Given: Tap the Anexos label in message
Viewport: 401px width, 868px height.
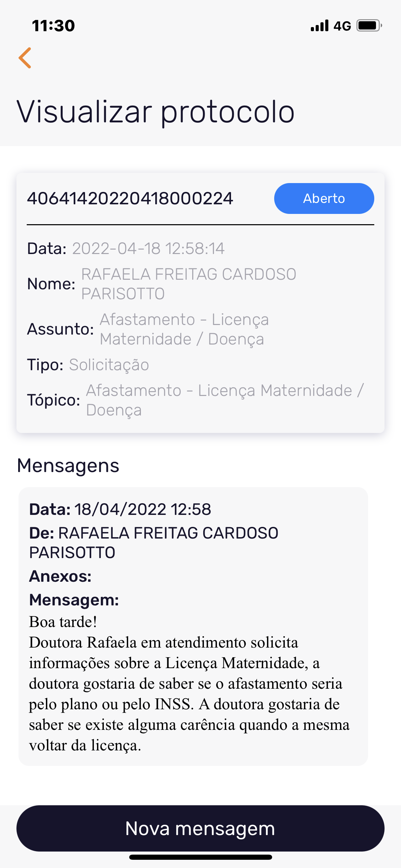Looking at the screenshot, I should pos(60,576).
